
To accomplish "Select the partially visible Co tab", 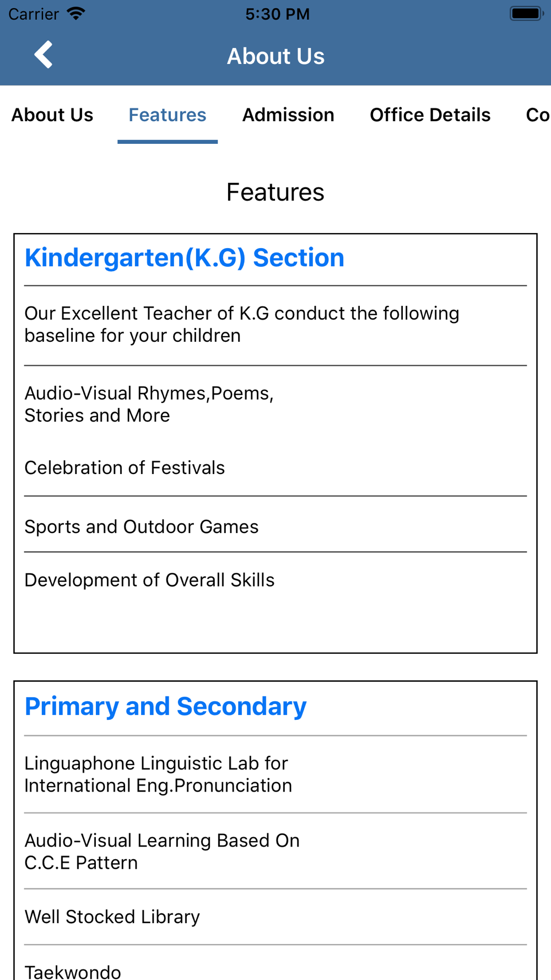I will point(538,115).
